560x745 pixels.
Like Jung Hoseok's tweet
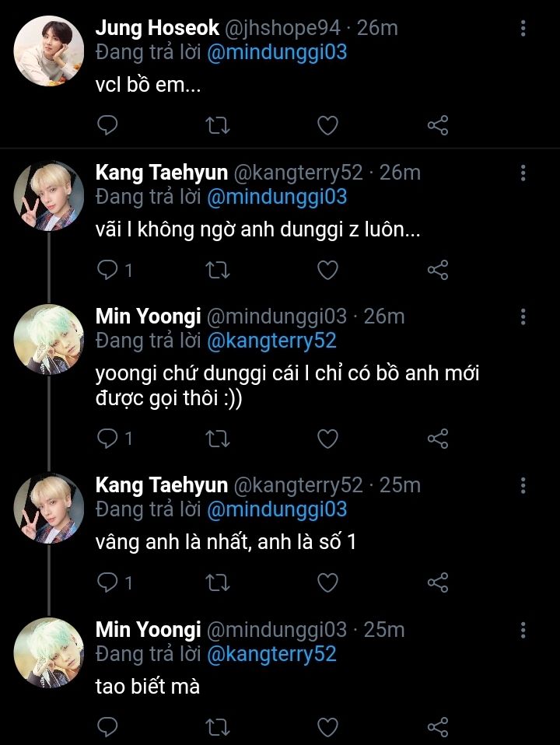click(328, 124)
